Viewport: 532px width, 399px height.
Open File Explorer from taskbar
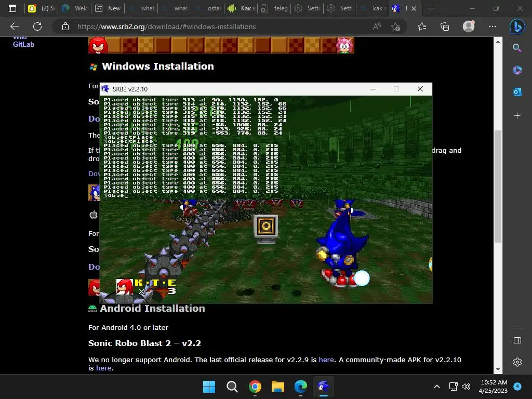click(278, 387)
